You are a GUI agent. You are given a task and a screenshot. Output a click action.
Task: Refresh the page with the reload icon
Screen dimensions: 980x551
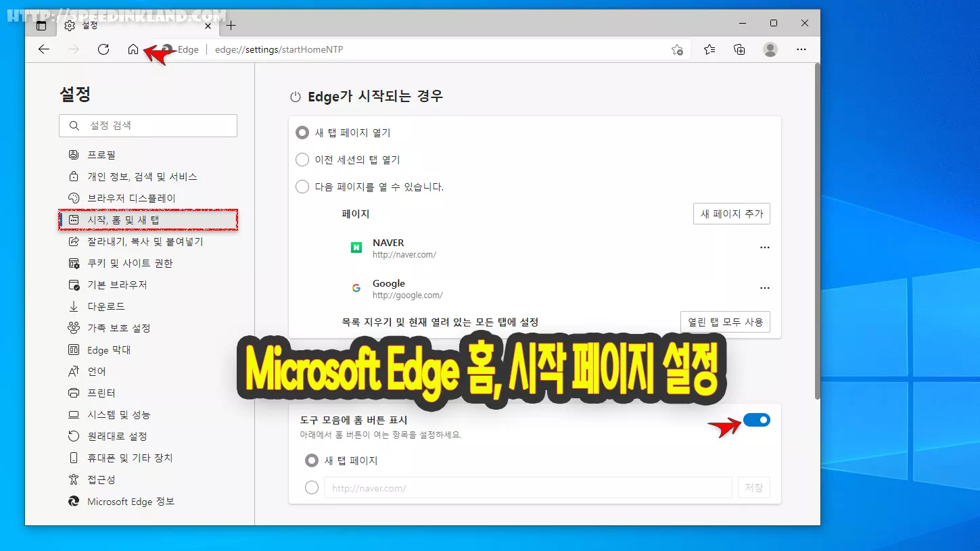click(x=103, y=49)
